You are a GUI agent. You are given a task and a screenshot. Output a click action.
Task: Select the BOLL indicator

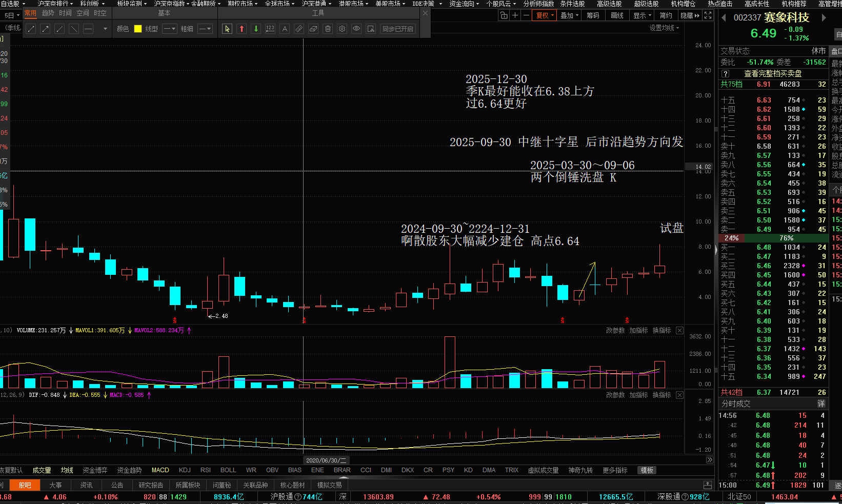228,470
